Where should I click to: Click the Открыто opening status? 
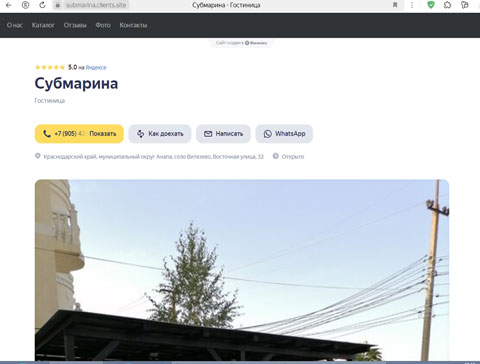(x=293, y=156)
